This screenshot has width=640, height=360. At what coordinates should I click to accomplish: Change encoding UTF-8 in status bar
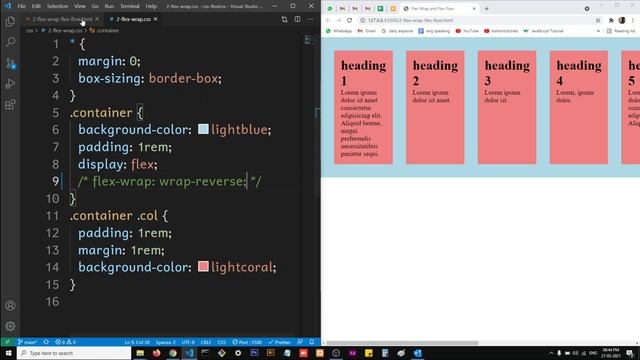pos(188,342)
